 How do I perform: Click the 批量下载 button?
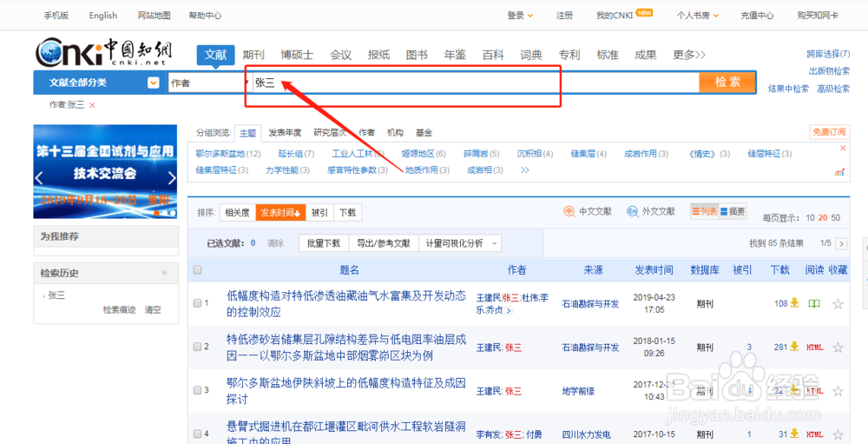click(324, 243)
